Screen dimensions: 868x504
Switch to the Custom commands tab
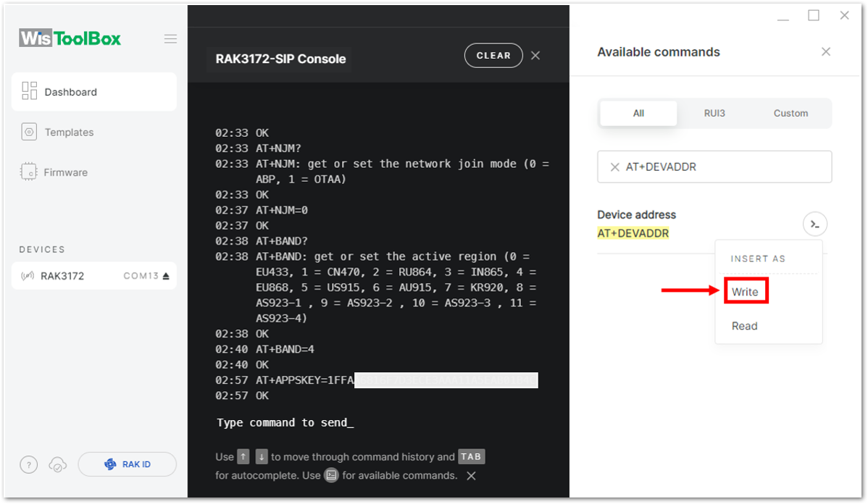point(790,113)
